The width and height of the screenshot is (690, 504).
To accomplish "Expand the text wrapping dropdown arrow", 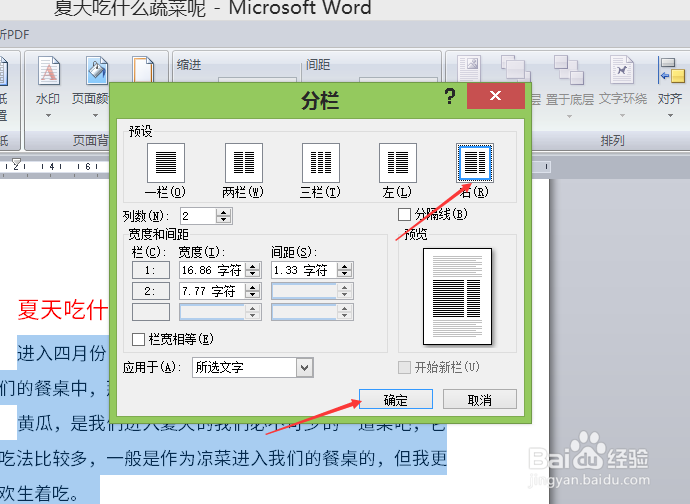I will [x=622, y=116].
